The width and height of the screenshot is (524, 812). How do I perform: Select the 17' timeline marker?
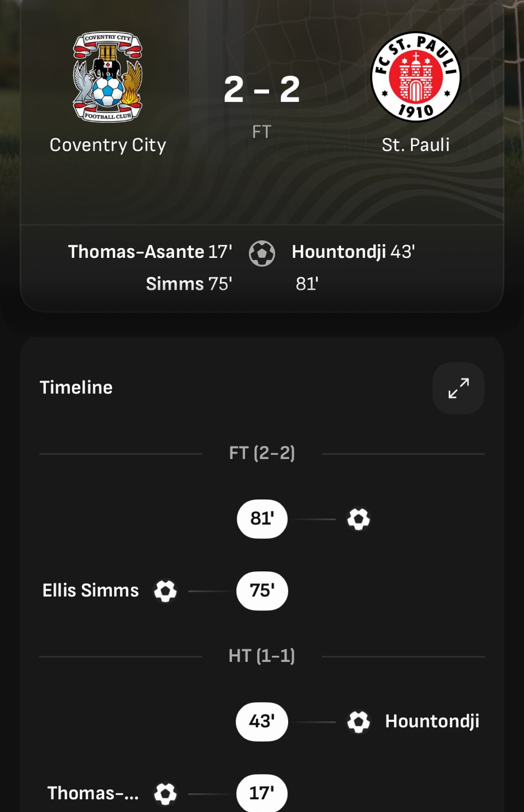(x=262, y=794)
